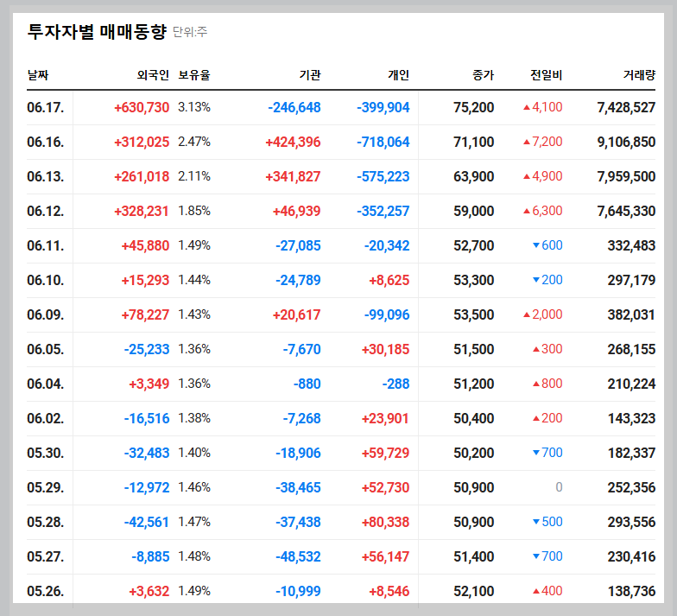Click the 날짜 column header
The height and width of the screenshot is (616, 677).
point(38,75)
